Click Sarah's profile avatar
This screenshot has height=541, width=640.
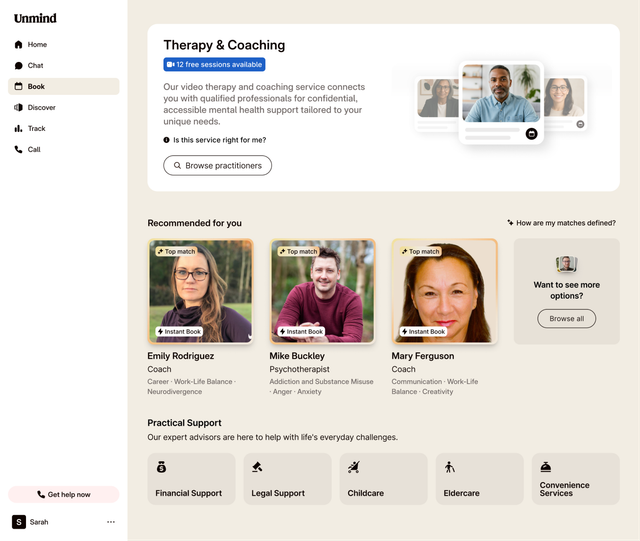(x=19, y=522)
